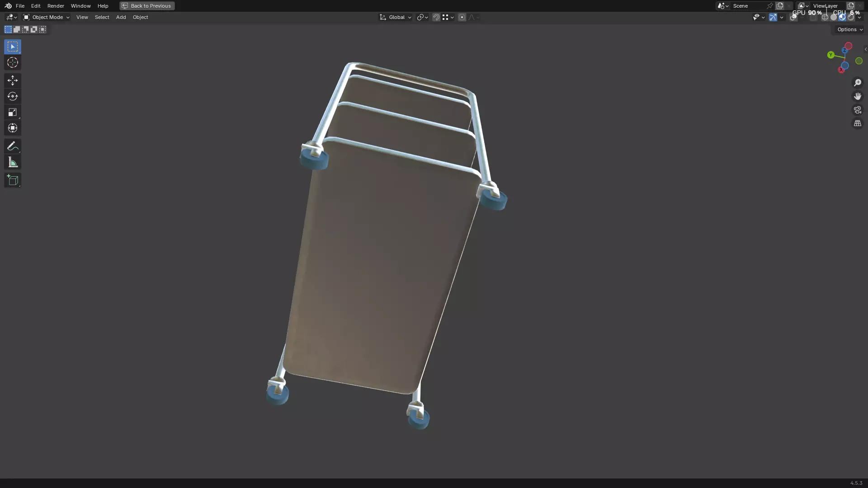The width and height of the screenshot is (868, 488).
Task: Select the Measure tool
Action: point(13,162)
